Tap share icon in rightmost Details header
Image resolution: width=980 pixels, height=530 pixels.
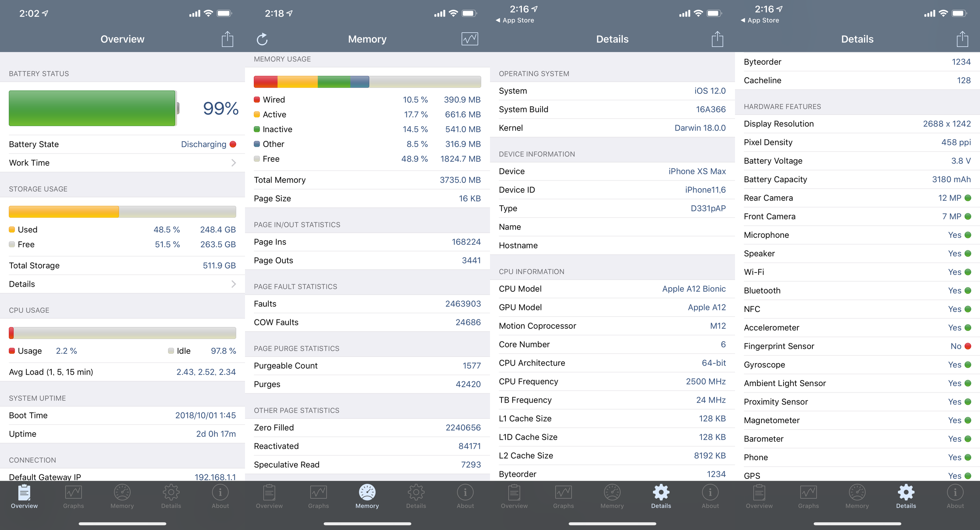pyautogui.click(x=962, y=39)
